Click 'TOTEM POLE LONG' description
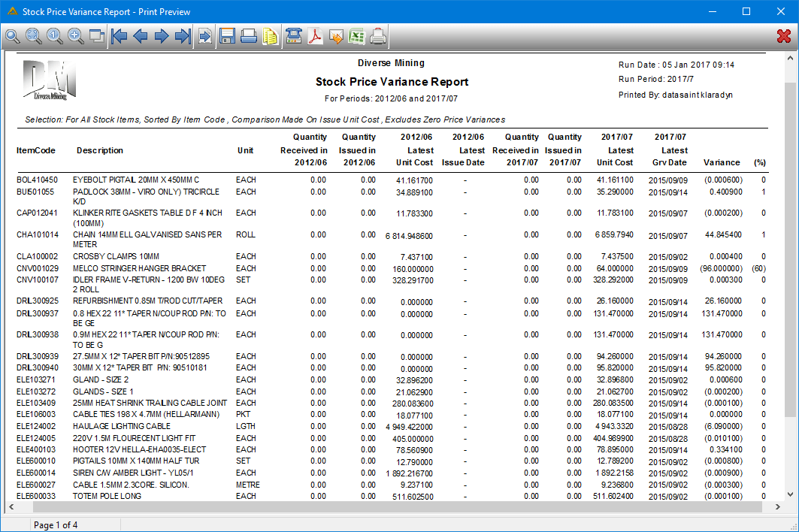Screen dimensions: 799x532 107,496
